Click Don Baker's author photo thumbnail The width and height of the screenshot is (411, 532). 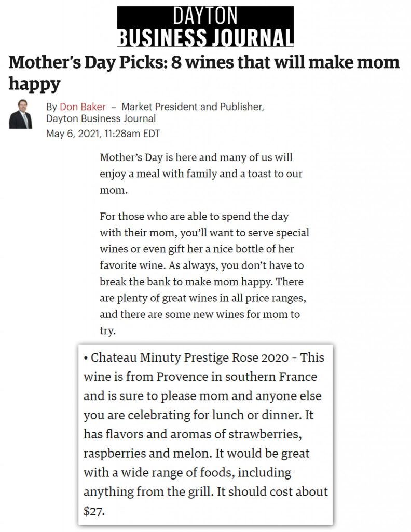(x=20, y=114)
